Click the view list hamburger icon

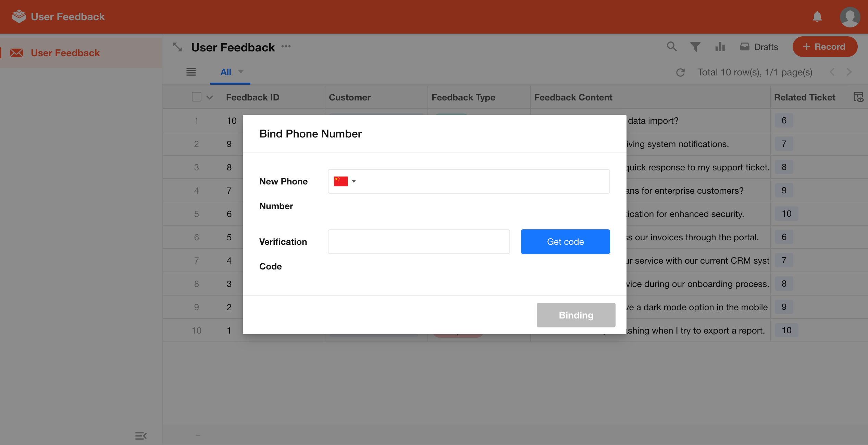(x=191, y=72)
